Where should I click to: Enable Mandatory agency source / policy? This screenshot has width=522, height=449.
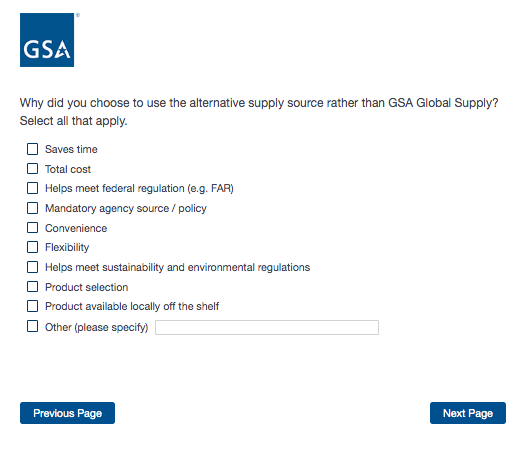[x=32, y=208]
